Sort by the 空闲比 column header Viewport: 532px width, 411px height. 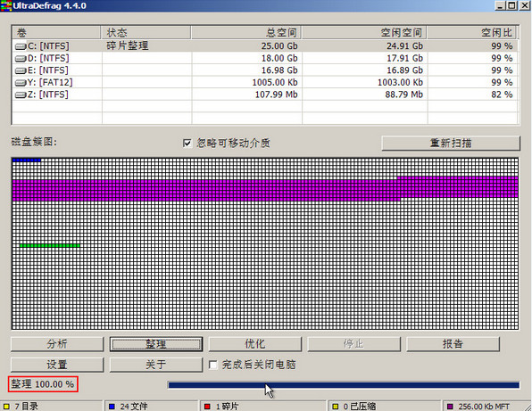coord(472,32)
